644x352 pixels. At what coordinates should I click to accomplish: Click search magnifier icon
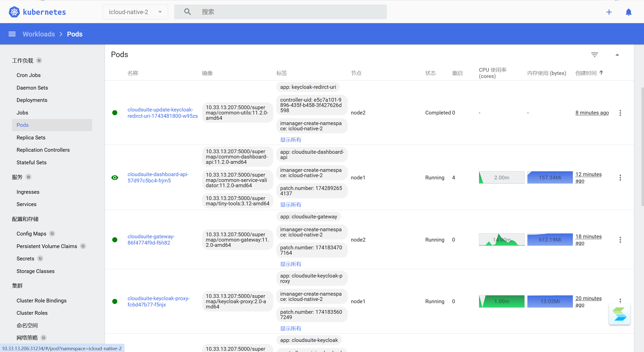click(187, 12)
